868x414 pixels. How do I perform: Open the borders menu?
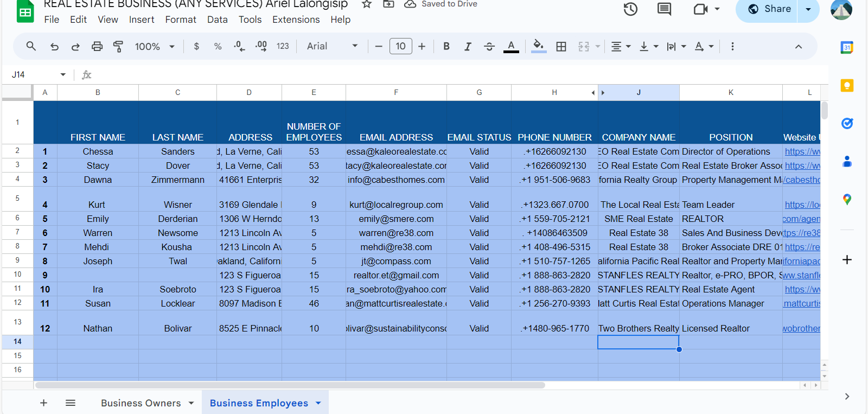(561, 47)
